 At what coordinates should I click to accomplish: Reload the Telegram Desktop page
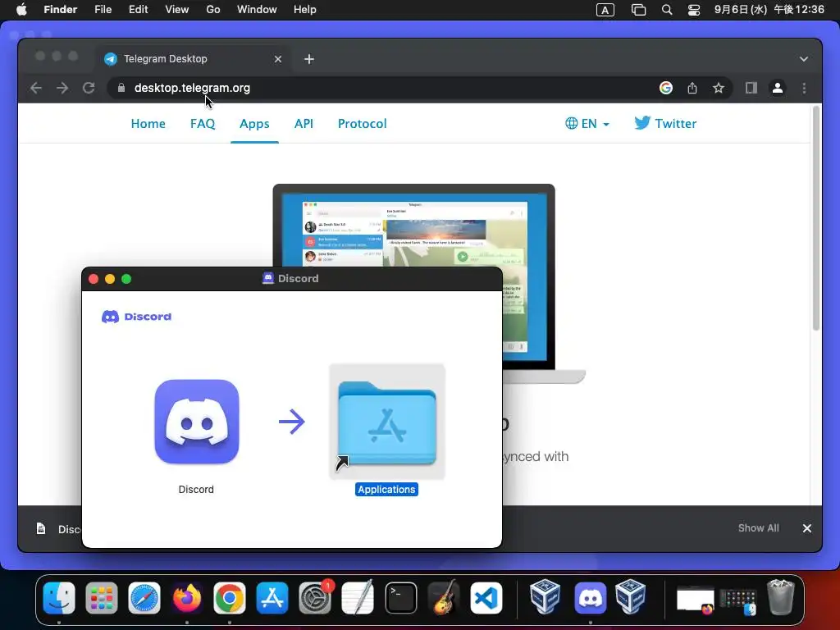click(89, 88)
